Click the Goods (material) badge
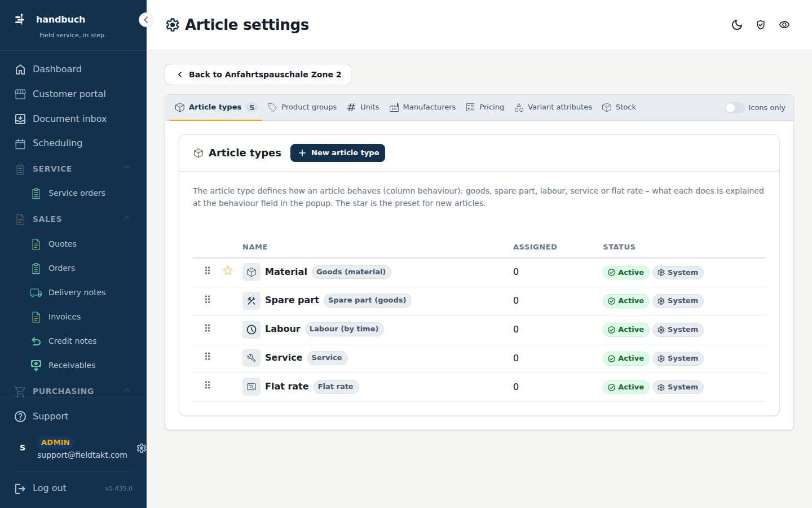Viewport: 812px width, 508px height. pos(351,272)
